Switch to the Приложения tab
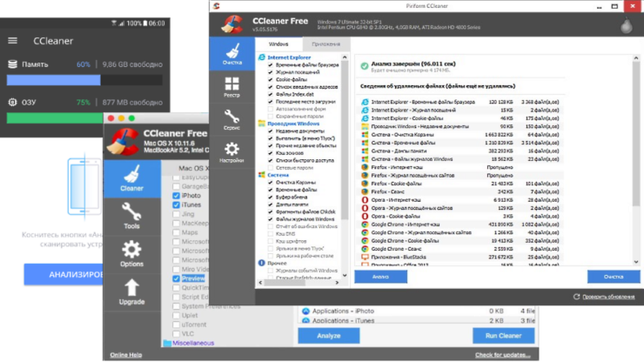 (x=325, y=44)
